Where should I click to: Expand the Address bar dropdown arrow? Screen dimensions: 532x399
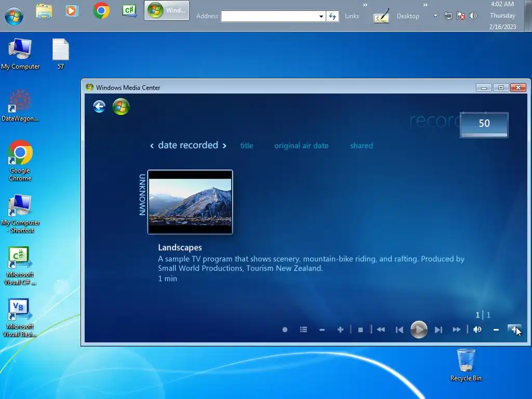[321, 16]
